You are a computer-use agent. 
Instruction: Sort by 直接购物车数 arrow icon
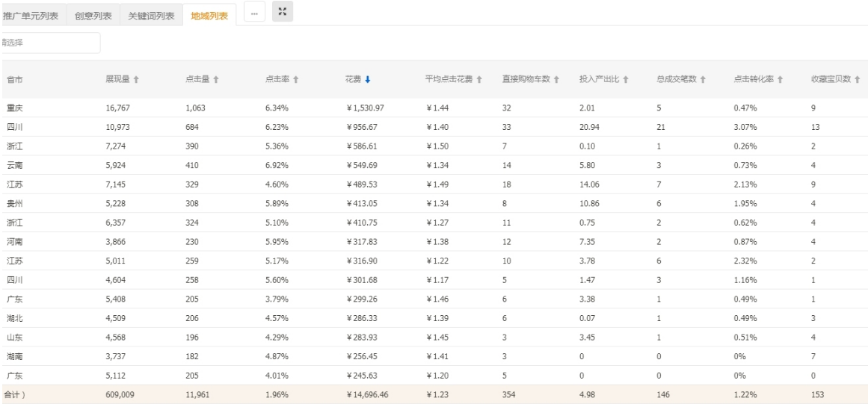click(x=556, y=80)
